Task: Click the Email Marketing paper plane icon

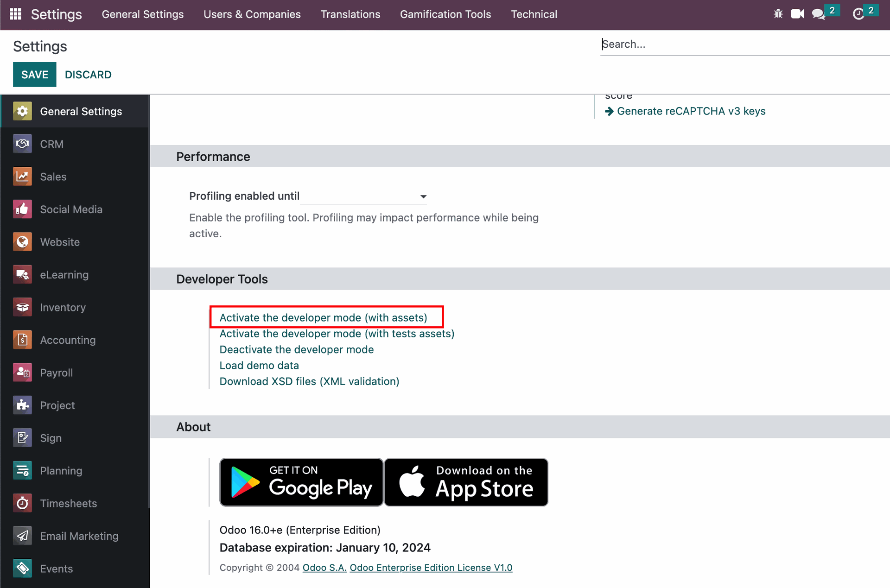Action: (22, 536)
